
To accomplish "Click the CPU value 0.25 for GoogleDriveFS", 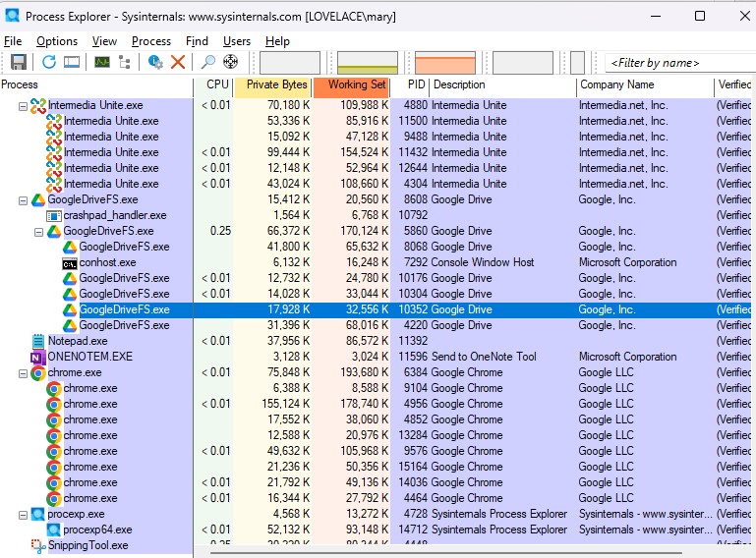I will tap(220, 231).
